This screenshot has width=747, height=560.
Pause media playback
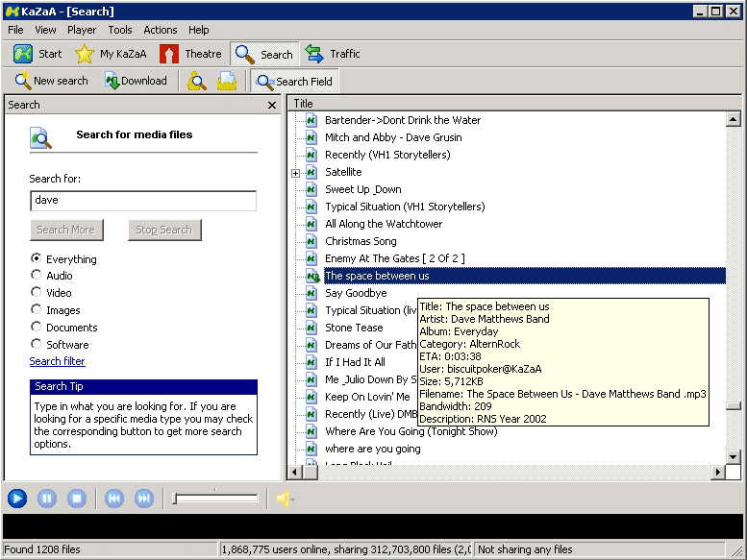pos(47,499)
